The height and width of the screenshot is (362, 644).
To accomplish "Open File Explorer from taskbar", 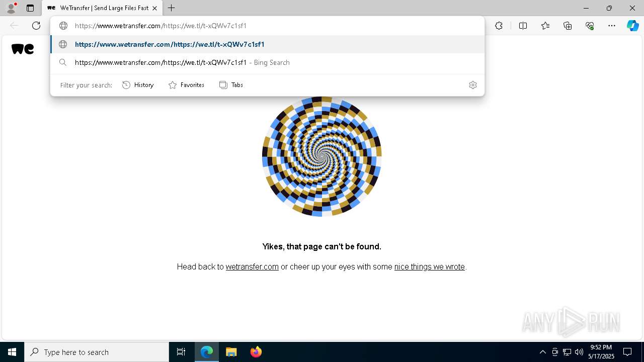I will 231,352.
